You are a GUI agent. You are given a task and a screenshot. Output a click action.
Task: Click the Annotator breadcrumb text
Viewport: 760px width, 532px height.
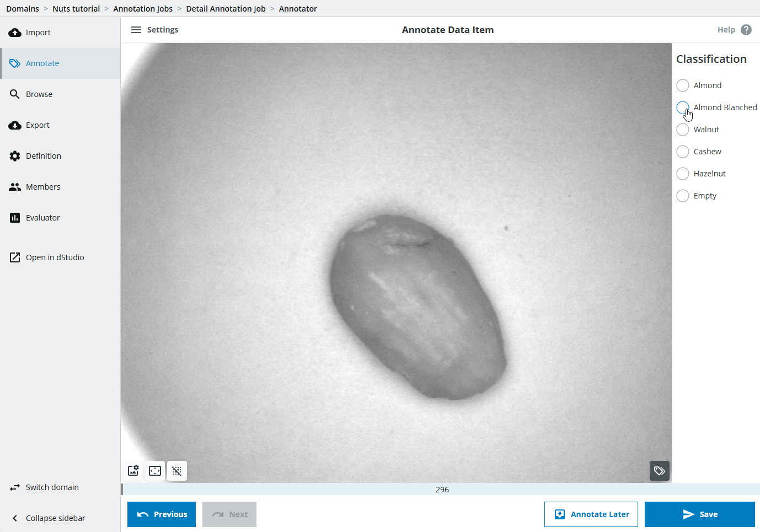(x=298, y=9)
